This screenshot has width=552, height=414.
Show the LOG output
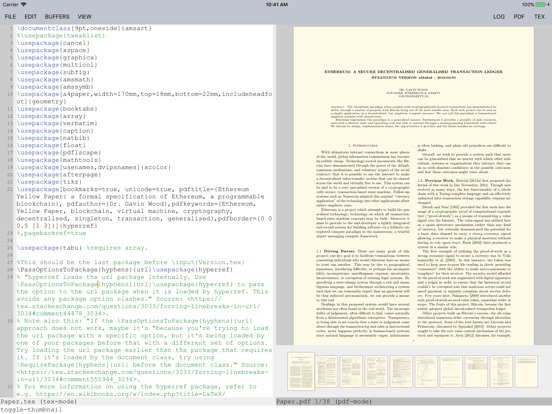coord(499,17)
